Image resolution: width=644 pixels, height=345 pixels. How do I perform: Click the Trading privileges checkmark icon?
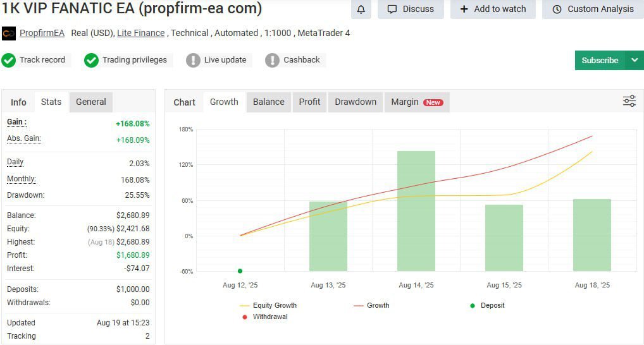click(x=92, y=60)
